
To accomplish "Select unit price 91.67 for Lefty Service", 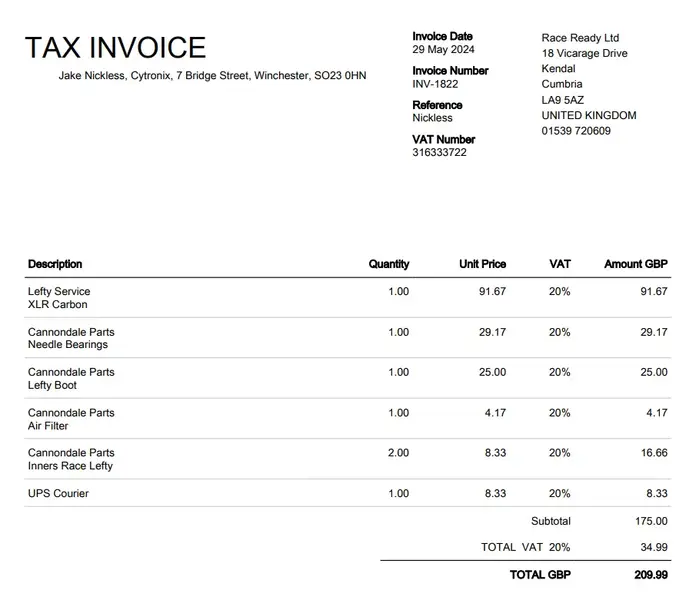I will click(492, 292).
